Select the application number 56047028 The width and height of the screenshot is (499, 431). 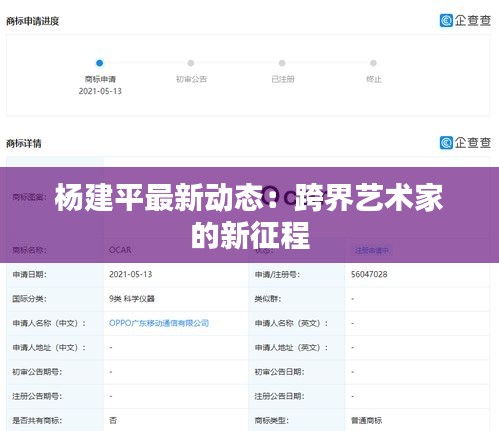369,274
